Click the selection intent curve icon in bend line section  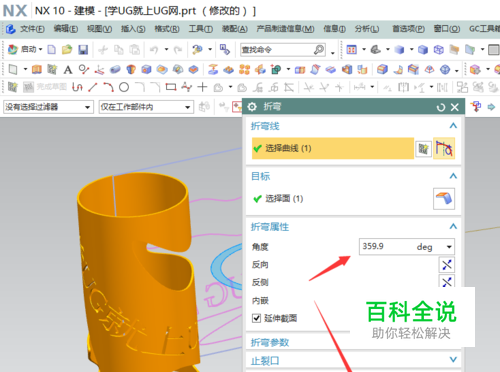click(x=444, y=148)
